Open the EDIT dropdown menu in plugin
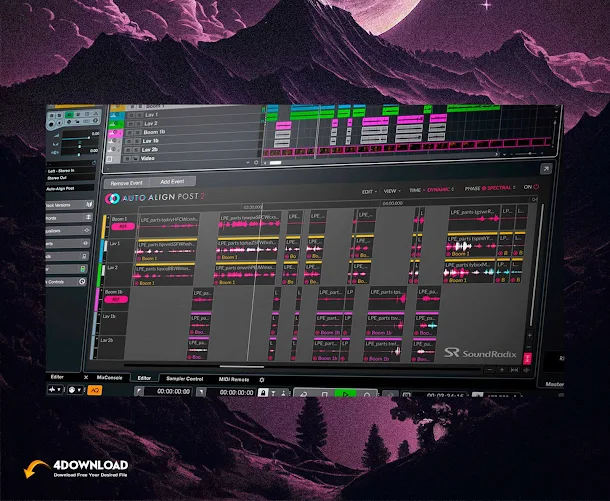This screenshot has height=501, width=610. coord(369,192)
